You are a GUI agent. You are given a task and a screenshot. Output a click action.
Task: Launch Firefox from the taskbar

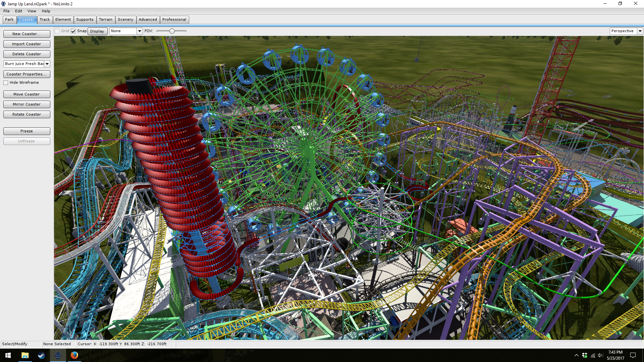[x=74, y=355]
